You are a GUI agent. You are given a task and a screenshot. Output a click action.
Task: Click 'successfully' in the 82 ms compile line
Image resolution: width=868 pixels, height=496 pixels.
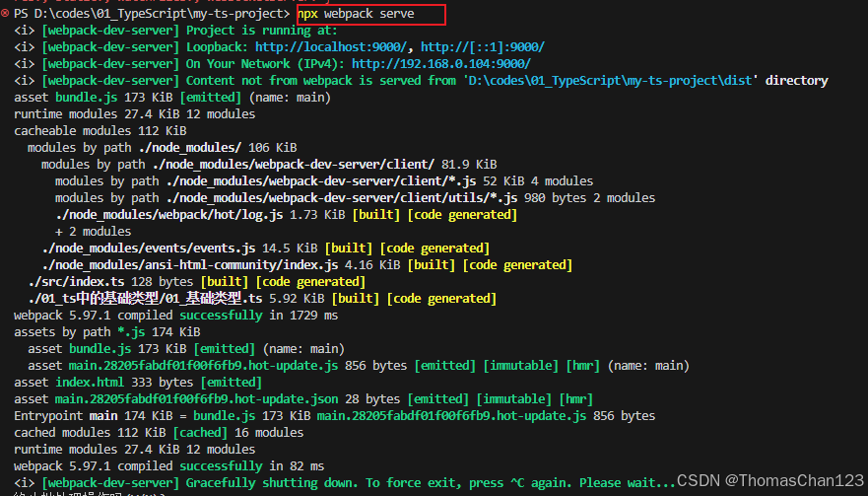tap(221, 466)
